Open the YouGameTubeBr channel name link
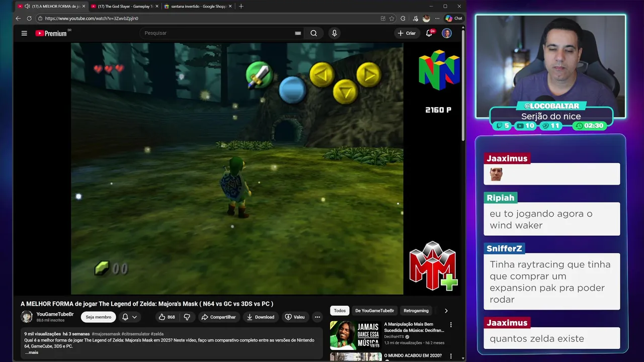Viewport: 644px width, 362px height. click(55, 314)
